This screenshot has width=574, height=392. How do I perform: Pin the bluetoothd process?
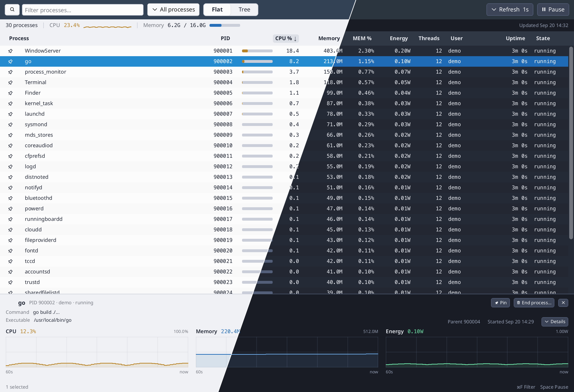coord(10,198)
